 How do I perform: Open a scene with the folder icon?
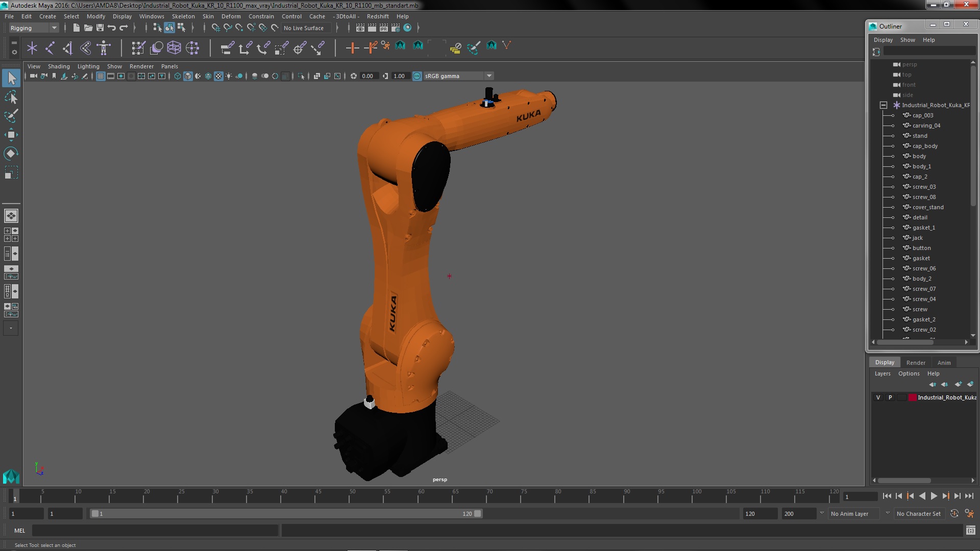click(x=88, y=28)
